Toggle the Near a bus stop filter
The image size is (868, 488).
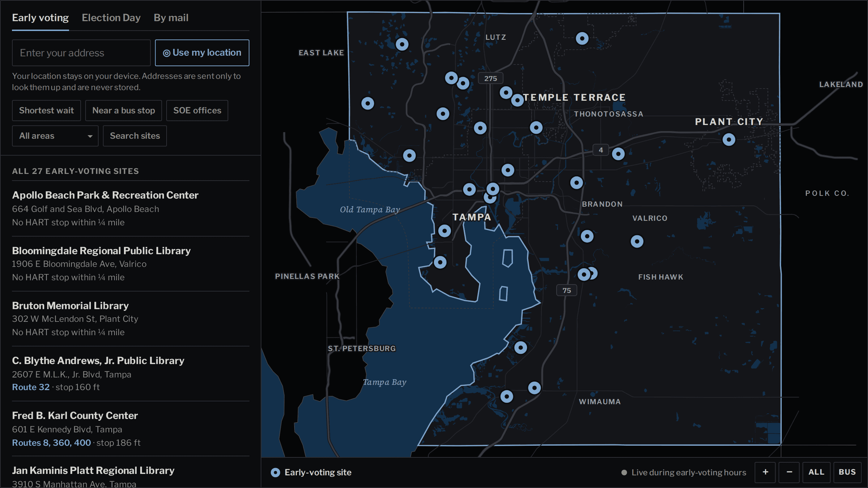pos(124,111)
